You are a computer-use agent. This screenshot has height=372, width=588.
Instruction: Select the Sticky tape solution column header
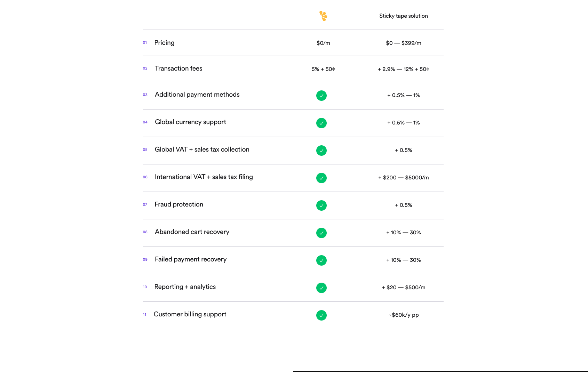pyautogui.click(x=404, y=16)
